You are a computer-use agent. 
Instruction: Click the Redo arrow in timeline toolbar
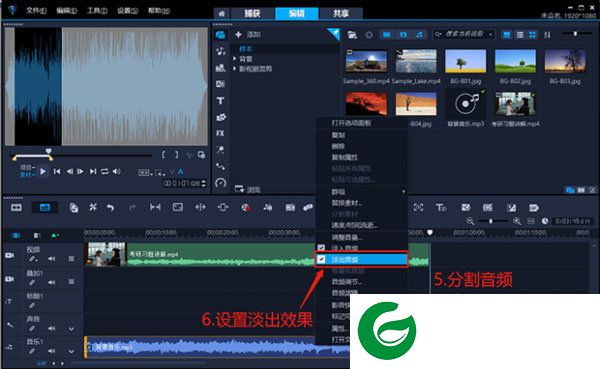132,207
